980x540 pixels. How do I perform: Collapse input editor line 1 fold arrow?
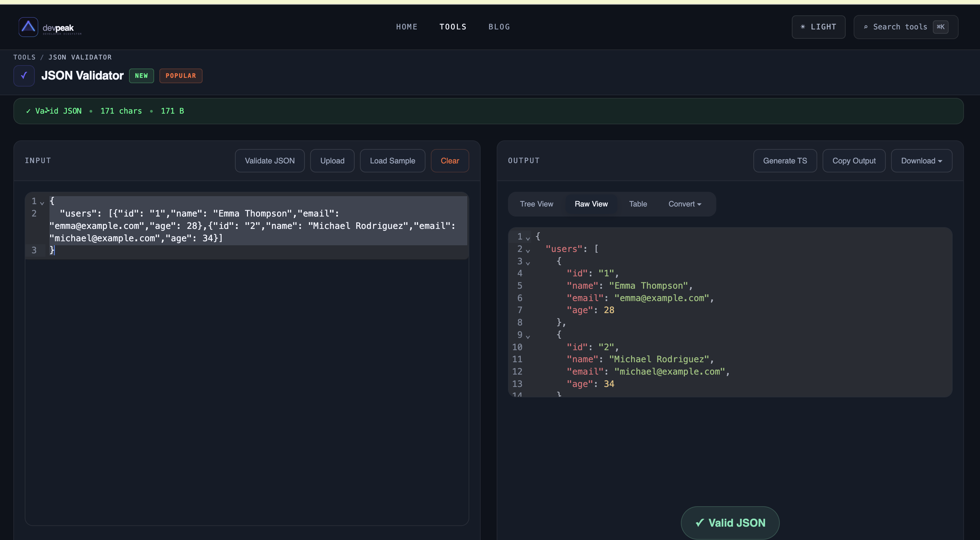tap(42, 203)
